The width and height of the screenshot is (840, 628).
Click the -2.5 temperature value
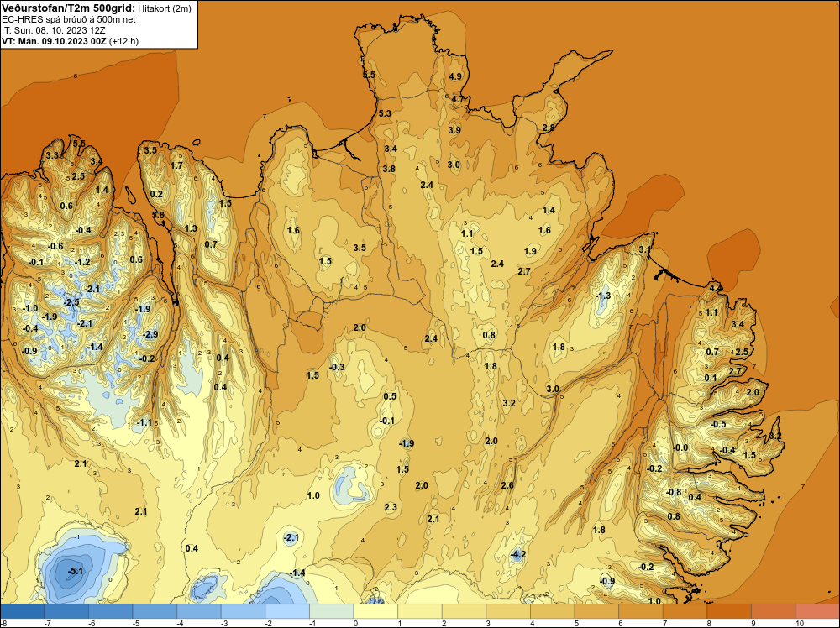click(x=71, y=302)
